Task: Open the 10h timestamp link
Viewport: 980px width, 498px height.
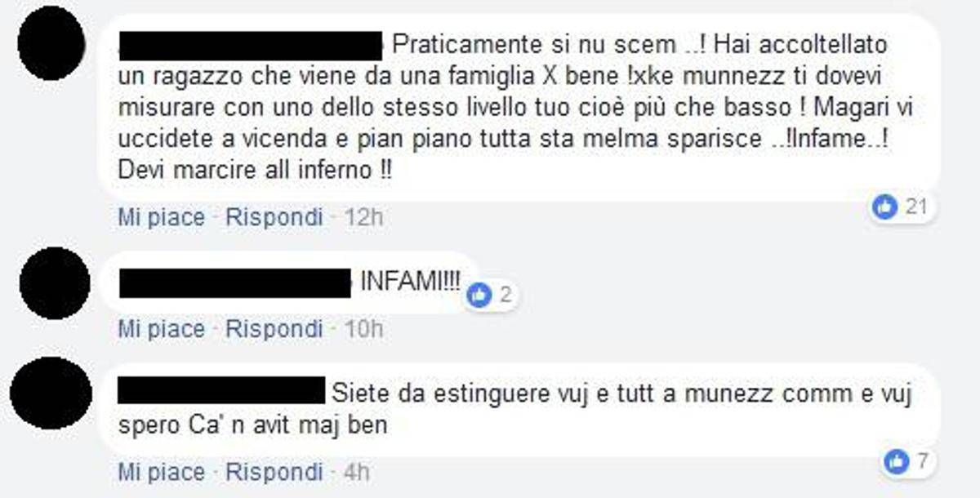Action: click(362, 330)
